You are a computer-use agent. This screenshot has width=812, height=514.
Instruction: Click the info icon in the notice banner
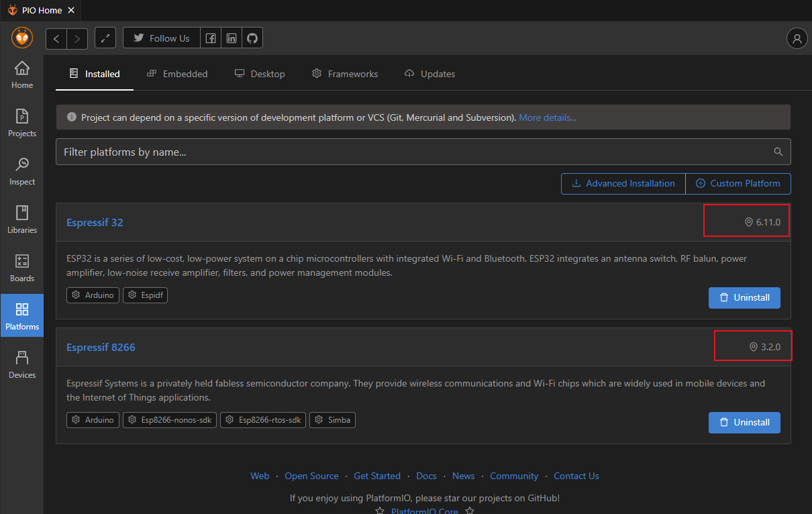71,117
